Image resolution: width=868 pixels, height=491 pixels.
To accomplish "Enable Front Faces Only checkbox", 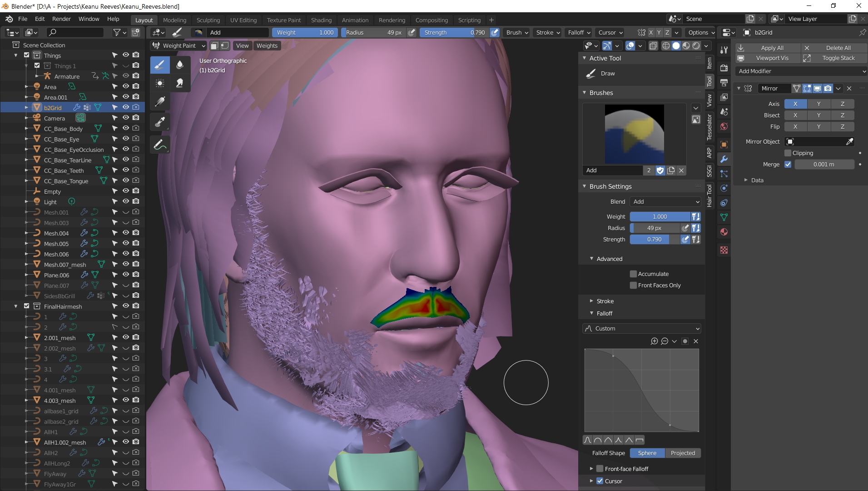I will pyautogui.click(x=633, y=285).
